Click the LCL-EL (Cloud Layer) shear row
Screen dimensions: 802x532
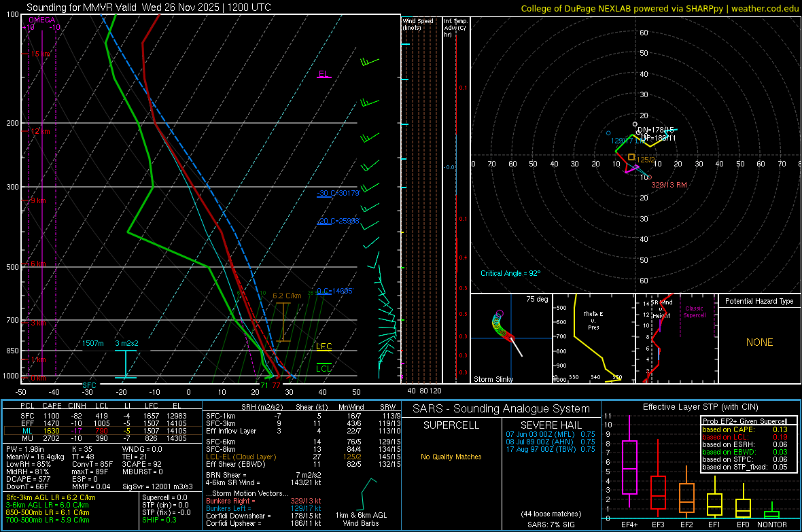pyautogui.click(x=303, y=457)
